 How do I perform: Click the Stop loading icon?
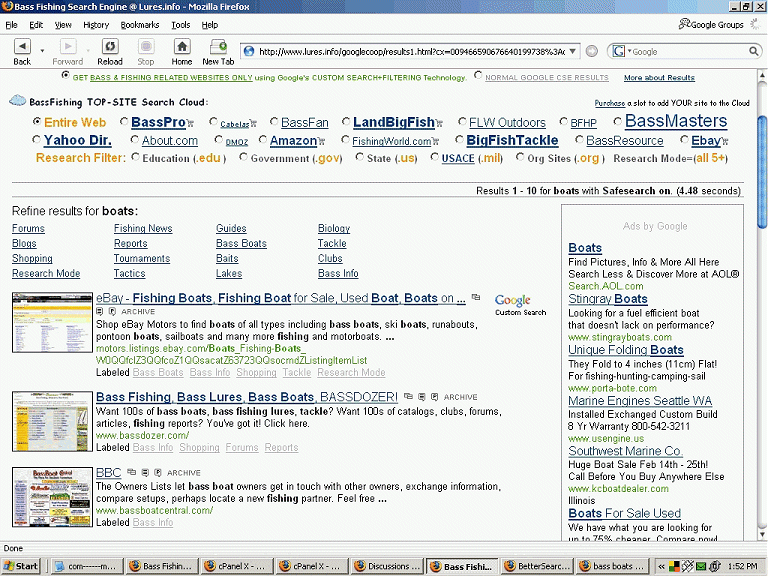[146, 49]
